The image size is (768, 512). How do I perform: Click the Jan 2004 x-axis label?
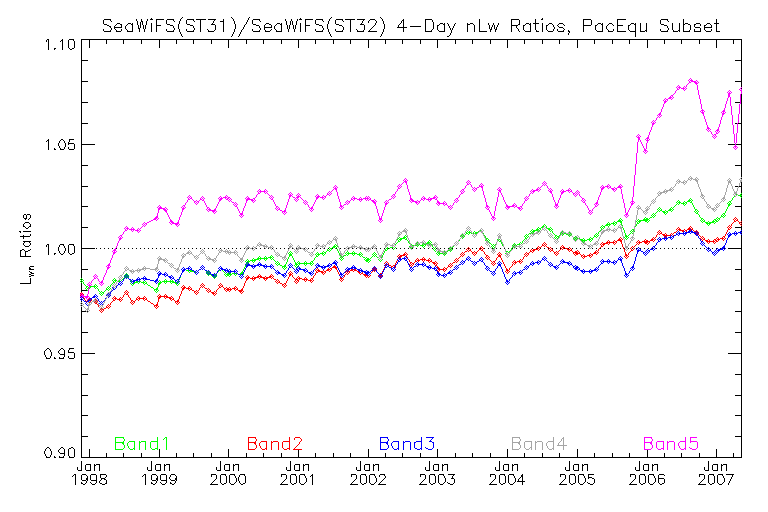tap(507, 473)
